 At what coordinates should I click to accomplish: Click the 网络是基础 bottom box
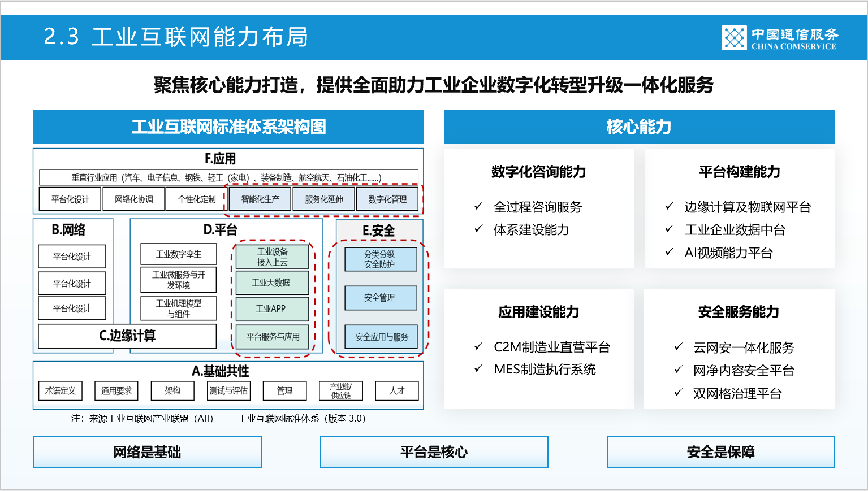pyautogui.click(x=148, y=452)
